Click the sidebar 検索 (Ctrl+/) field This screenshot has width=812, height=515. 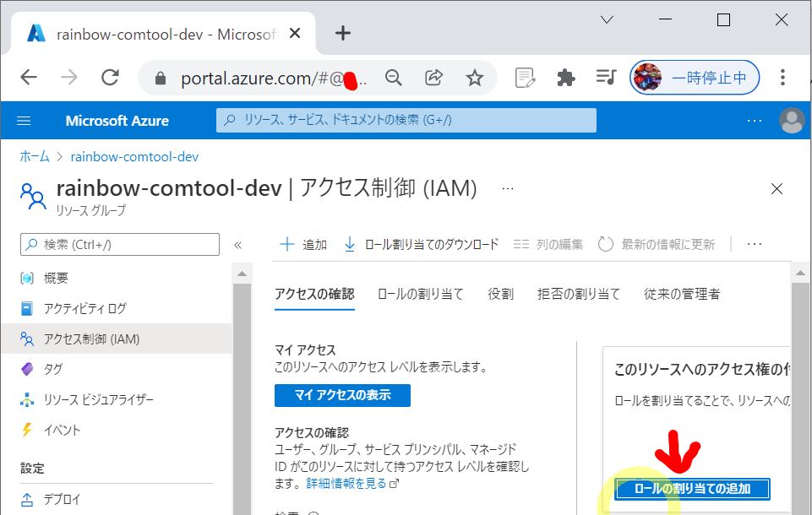pos(120,244)
